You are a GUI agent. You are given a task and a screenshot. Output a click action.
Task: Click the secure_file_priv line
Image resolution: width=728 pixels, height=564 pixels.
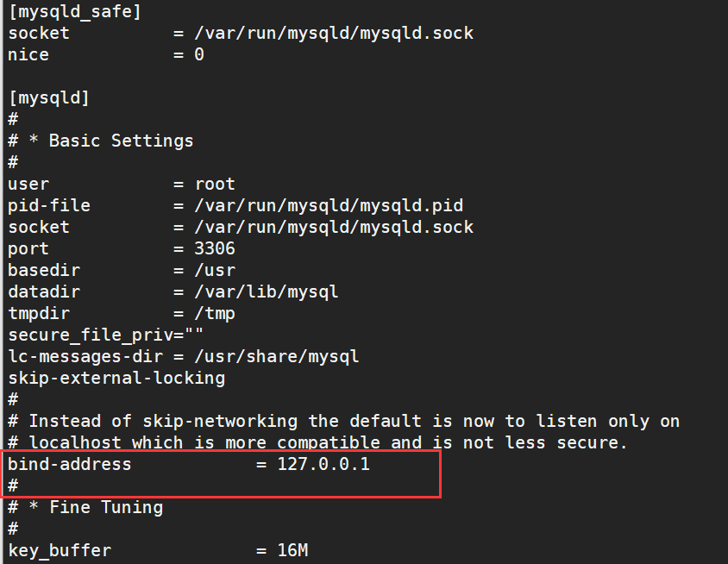point(106,335)
